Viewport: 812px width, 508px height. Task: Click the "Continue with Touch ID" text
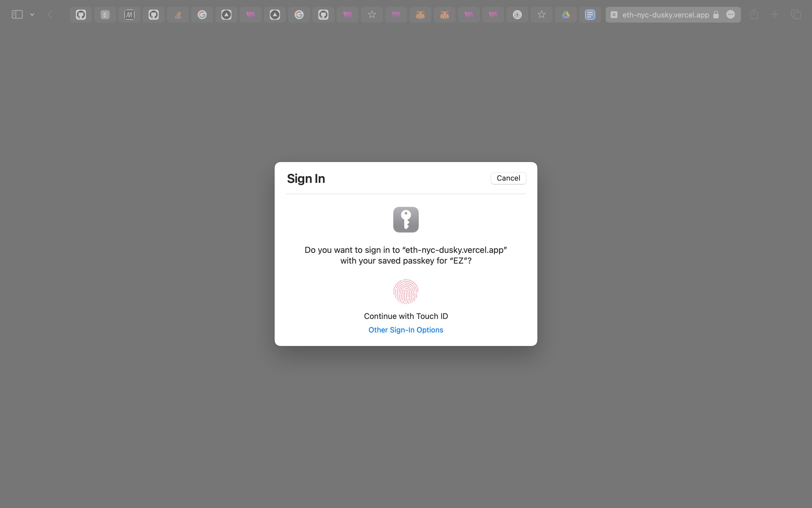(406, 316)
